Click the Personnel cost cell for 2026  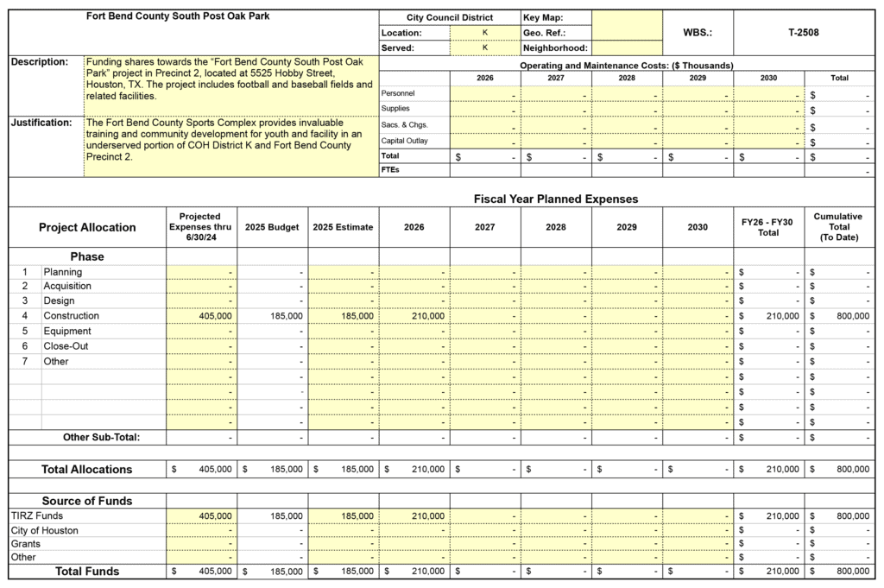[x=485, y=93]
